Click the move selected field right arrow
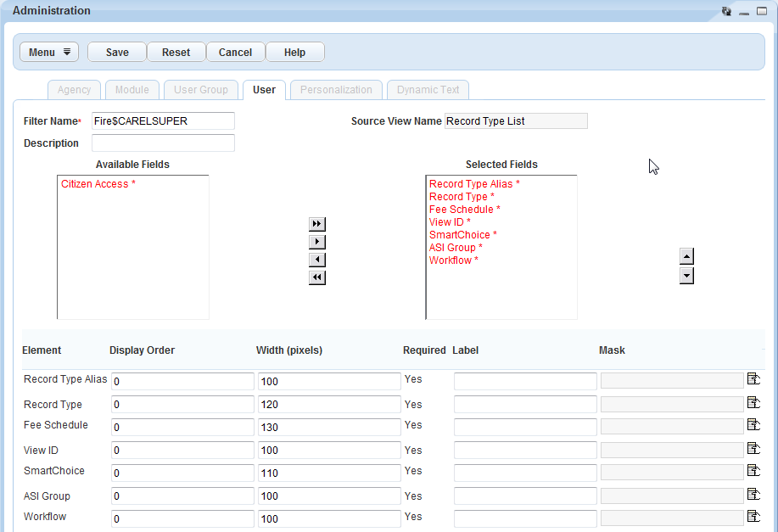 coord(317,242)
